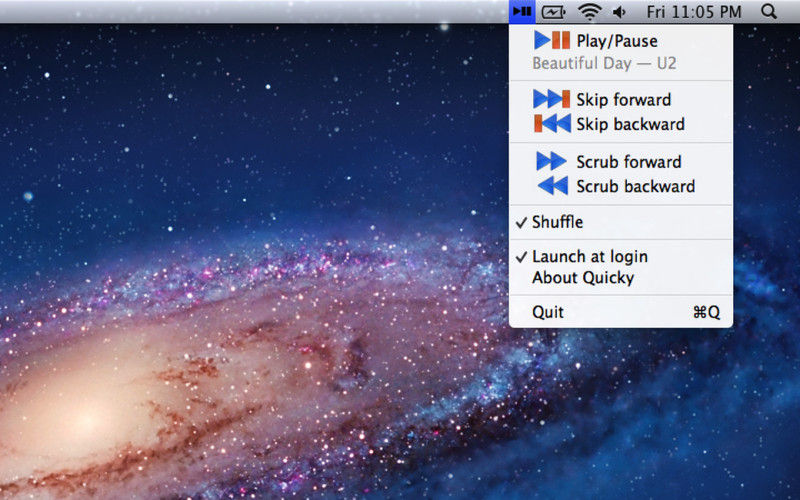The image size is (800, 500).
Task: Disable the Launch at login option
Action: (x=621, y=256)
